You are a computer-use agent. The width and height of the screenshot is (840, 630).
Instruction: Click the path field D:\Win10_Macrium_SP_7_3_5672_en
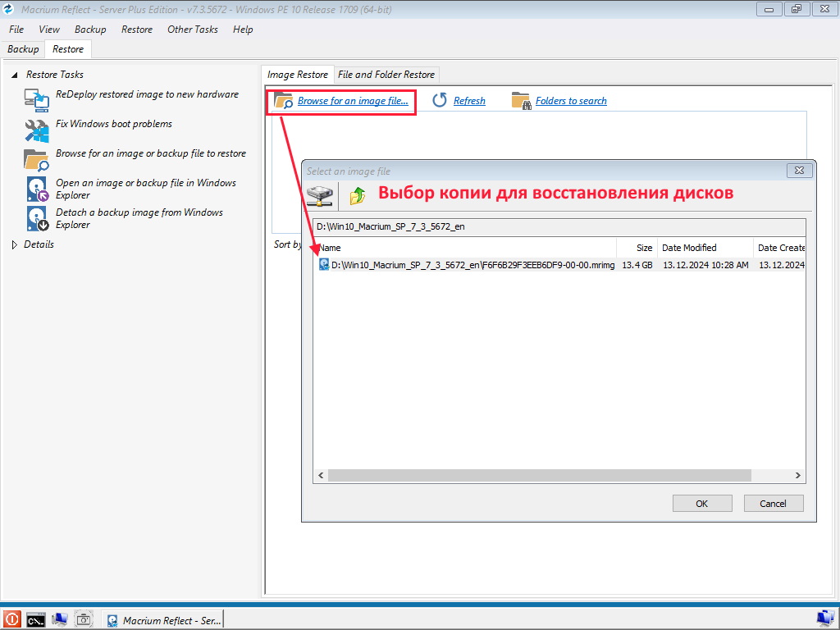tap(559, 226)
